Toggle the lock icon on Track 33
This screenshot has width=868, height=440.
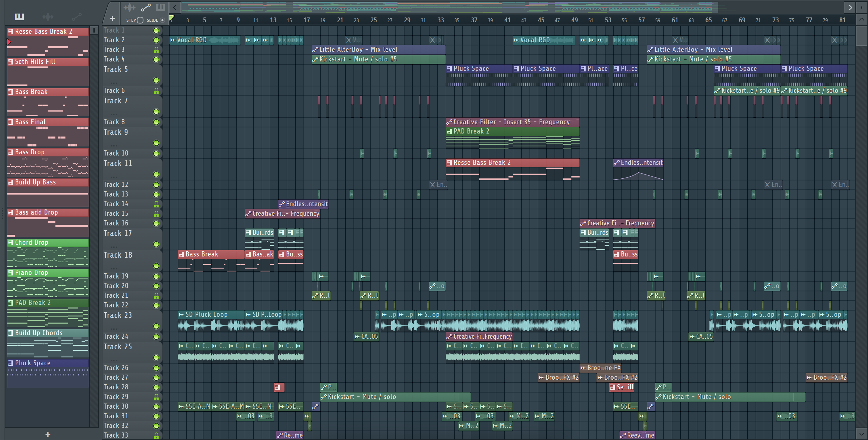pos(156,435)
